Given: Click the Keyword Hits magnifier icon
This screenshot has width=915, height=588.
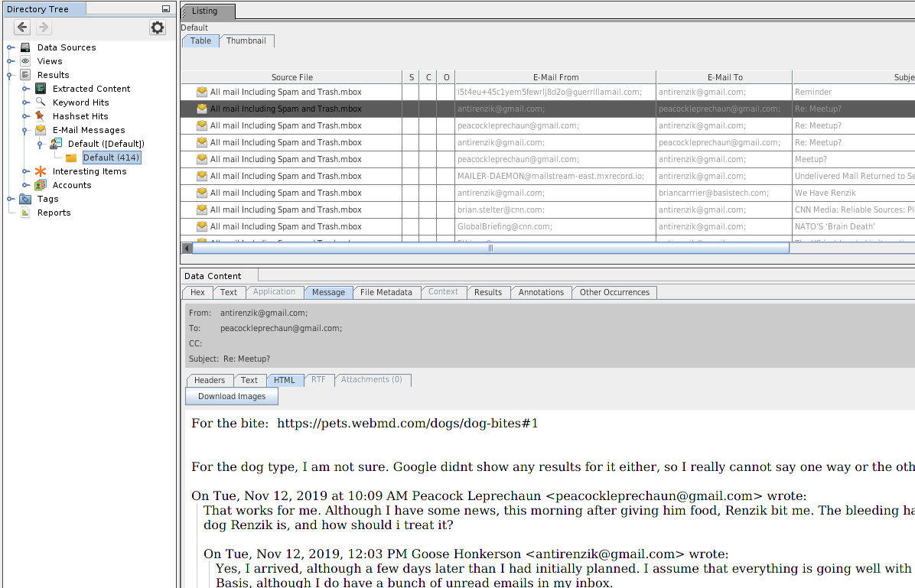Looking at the screenshot, I should point(41,102).
